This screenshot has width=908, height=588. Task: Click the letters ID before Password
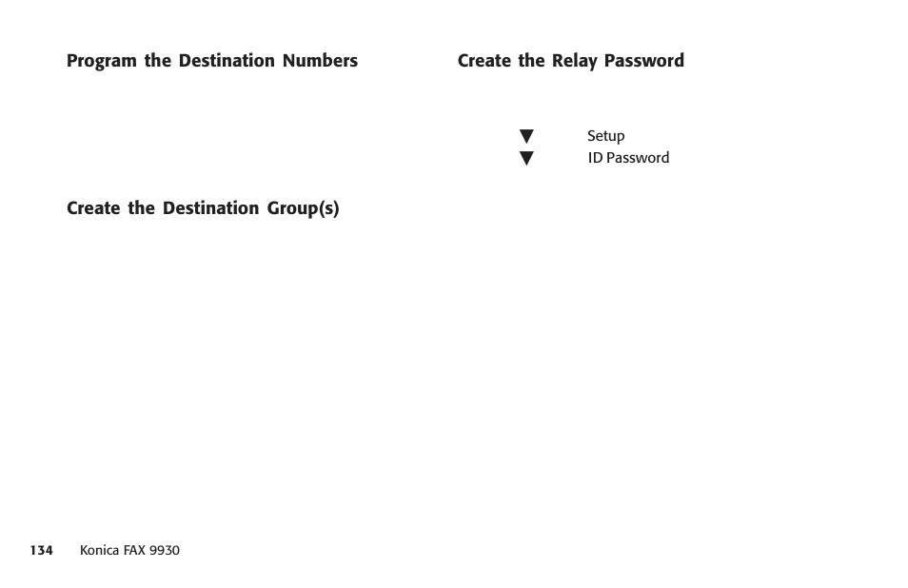[595, 158]
